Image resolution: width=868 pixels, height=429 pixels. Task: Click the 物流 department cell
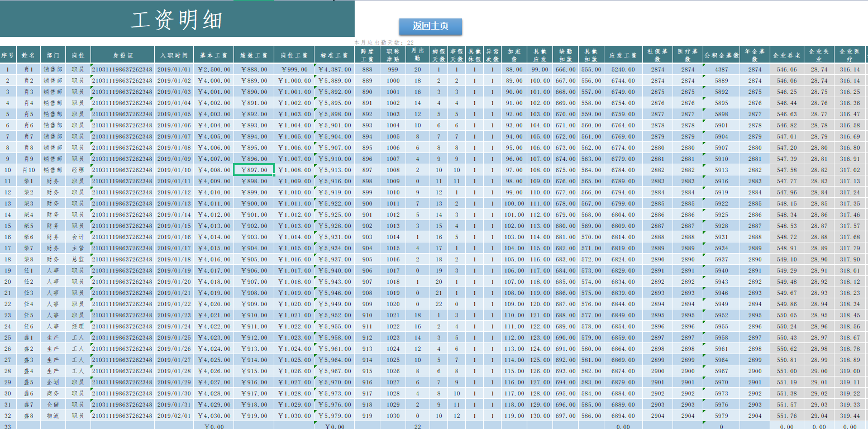pyautogui.click(x=53, y=416)
